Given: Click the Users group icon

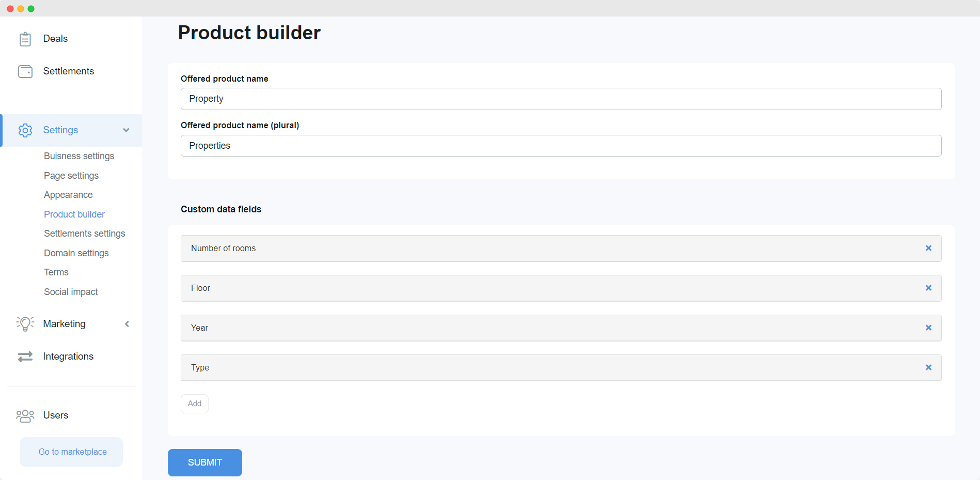Looking at the screenshot, I should pos(25,415).
